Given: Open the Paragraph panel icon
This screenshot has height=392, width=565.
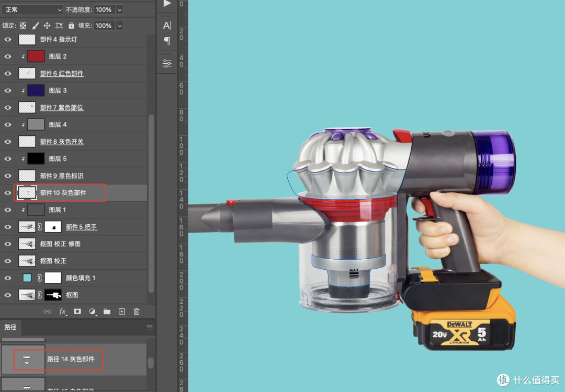Looking at the screenshot, I should click(x=167, y=41).
